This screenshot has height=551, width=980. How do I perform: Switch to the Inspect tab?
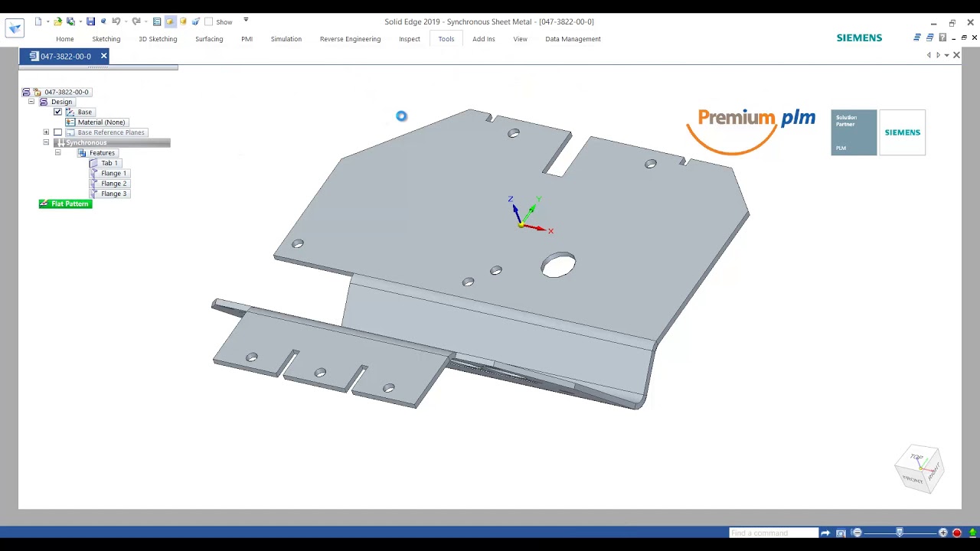[x=410, y=39]
